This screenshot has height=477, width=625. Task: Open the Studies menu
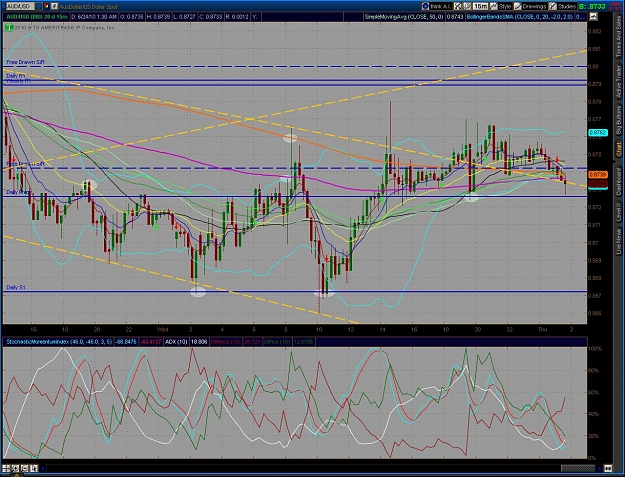[x=562, y=6]
